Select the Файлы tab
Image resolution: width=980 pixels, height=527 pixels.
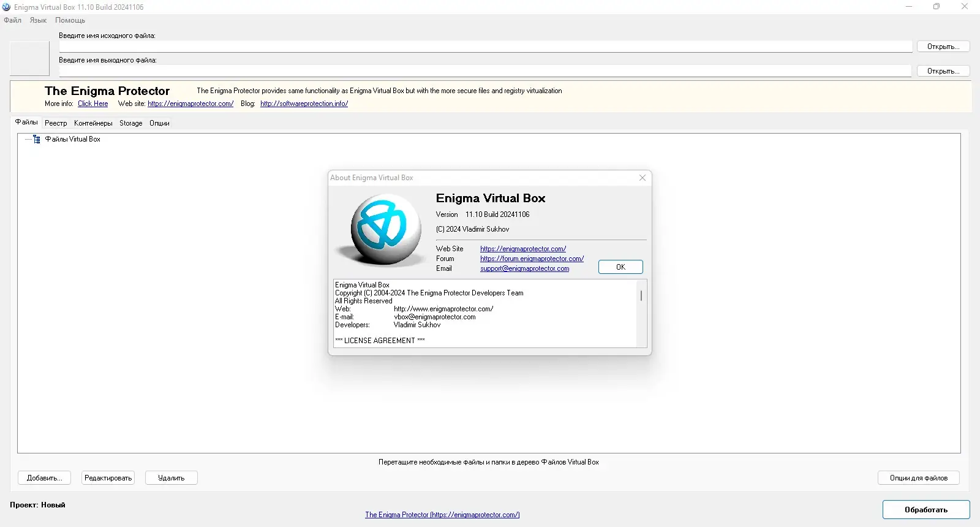click(26, 122)
